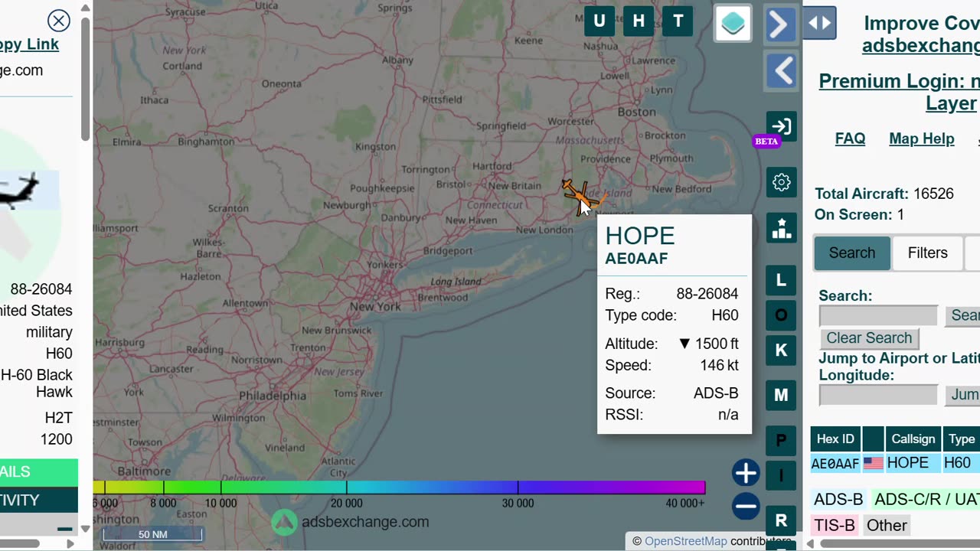This screenshot has height=551, width=980.
Task: Toggle the O map option
Action: point(782,315)
